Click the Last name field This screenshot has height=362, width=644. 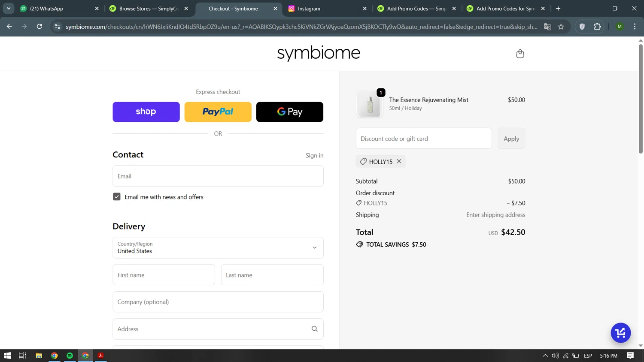coord(272,275)
